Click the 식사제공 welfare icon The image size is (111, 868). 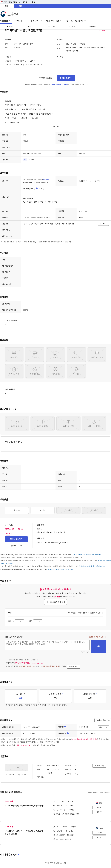tap(76, 371)
